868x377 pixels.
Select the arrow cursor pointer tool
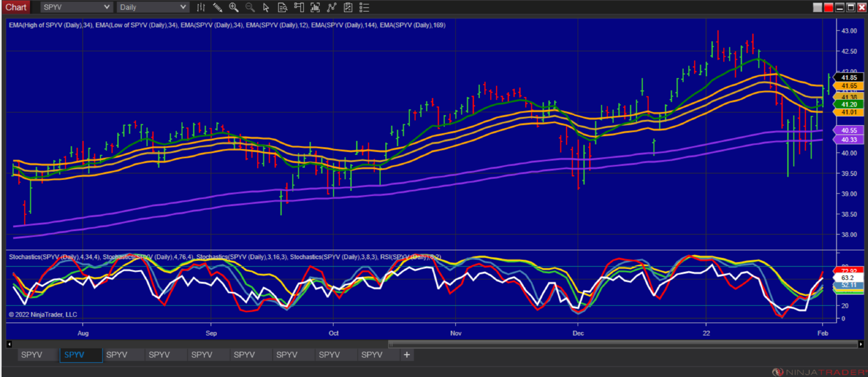pos(266,7)
